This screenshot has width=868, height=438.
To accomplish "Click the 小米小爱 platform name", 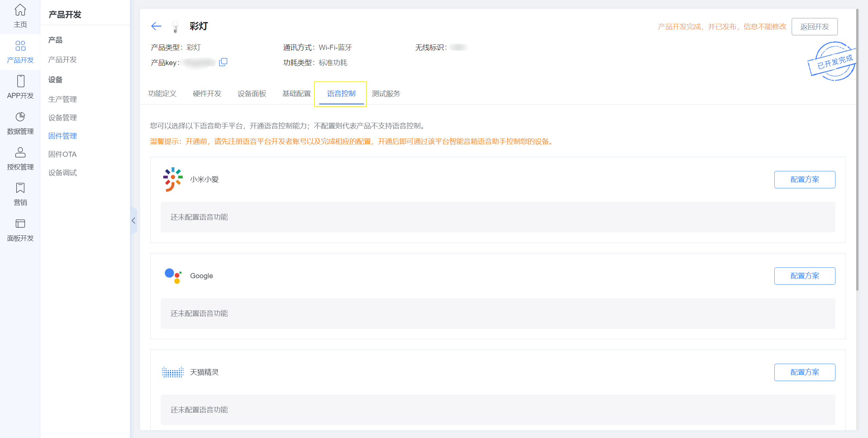I will (204, 179).
